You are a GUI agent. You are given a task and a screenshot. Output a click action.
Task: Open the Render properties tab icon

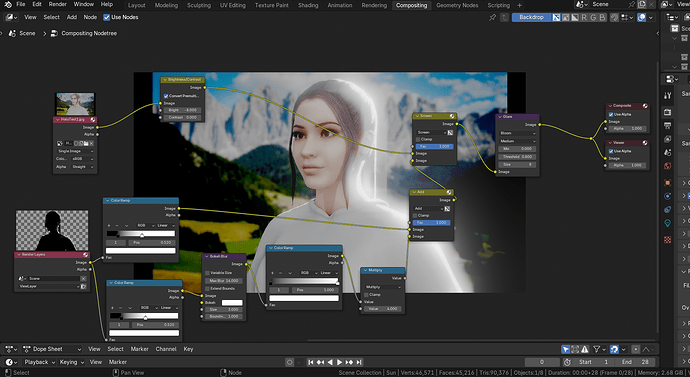pos(668,112)
